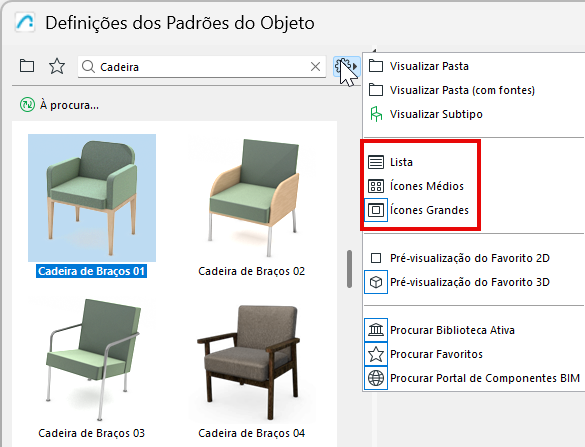Toggle Procurar Portal de Componentes BIM

(x=485, y=378)
